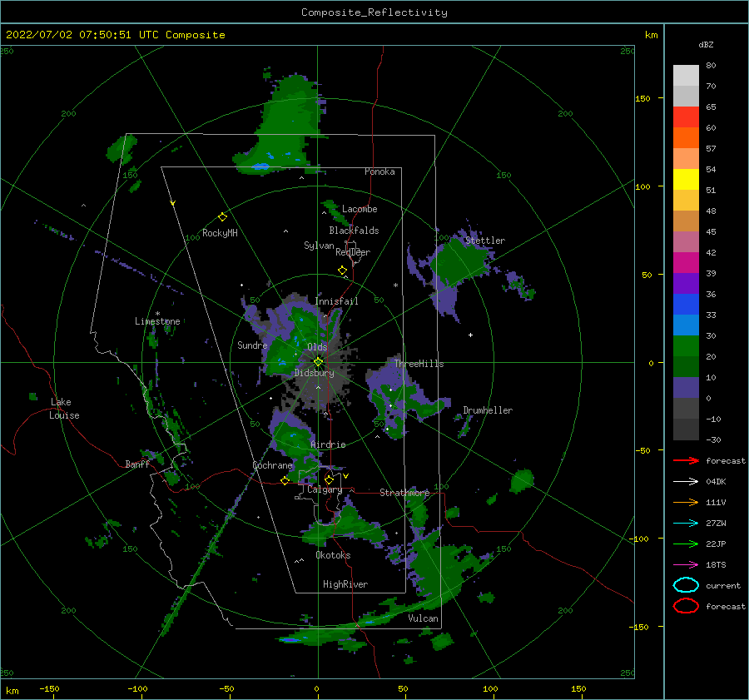Click the dBZ legend heading
Image resolution: width=749 pixels, height=700 pixels.
click(x=706, y=44)
